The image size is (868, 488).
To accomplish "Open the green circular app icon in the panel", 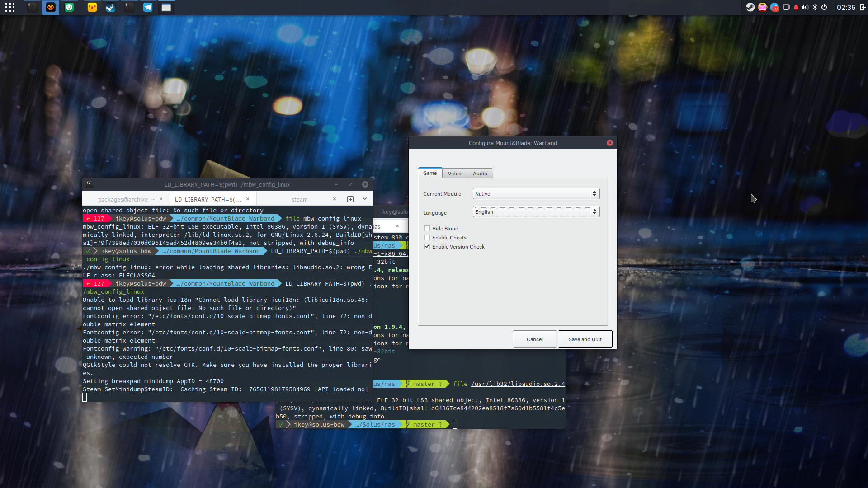I will click(x=69, y=7).
